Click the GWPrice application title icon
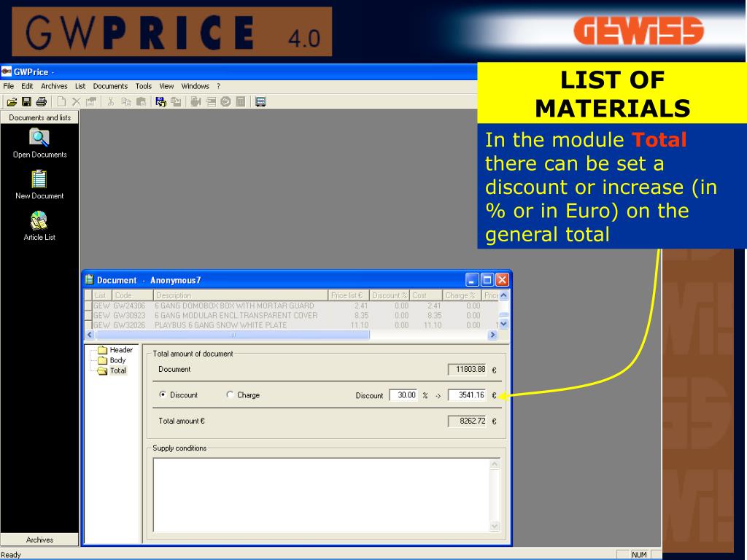 click(x=6, y=72)
